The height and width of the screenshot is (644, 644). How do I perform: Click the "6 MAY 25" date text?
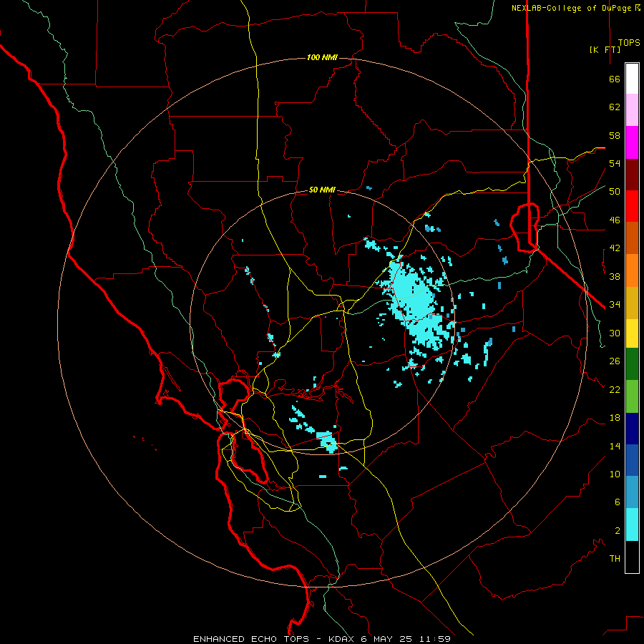click(387, 639)
